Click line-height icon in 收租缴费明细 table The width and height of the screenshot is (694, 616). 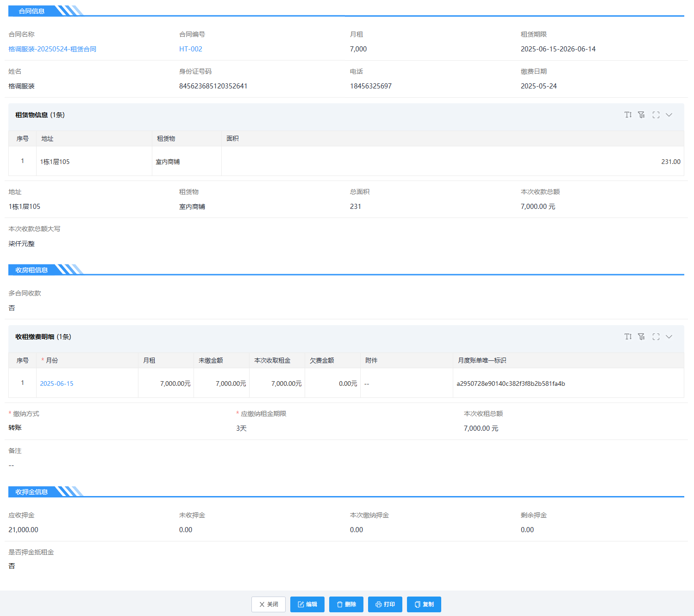628,337
